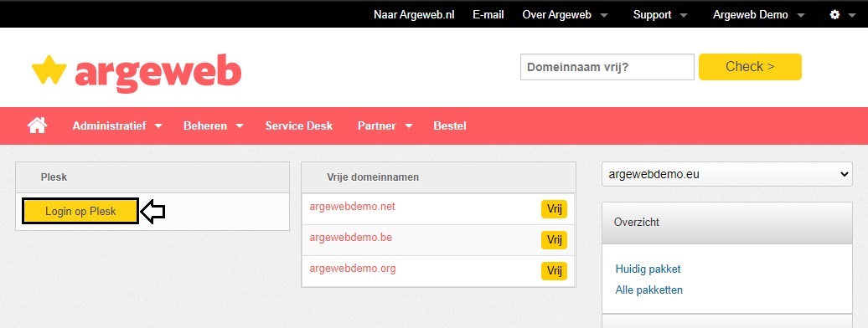Open the Alle pakketten link
The height and width of the screenshot is (328, 868).
649,290
